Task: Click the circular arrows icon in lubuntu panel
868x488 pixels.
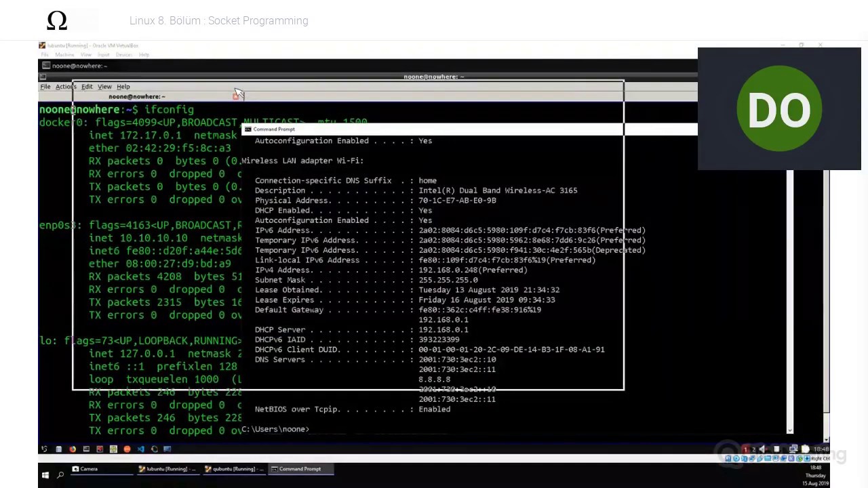Action: (x=155, y=449)
